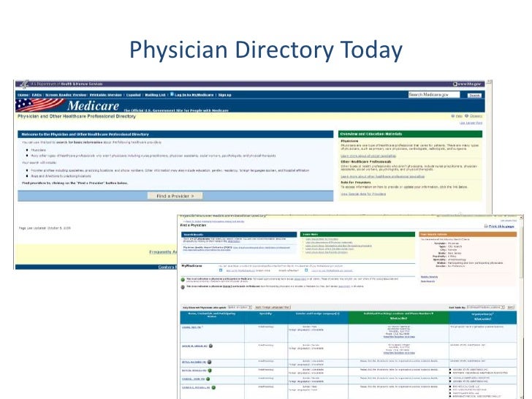Viewport: 532px width, 399px height.
Task: Click Log in to MyMedicare link
Action: (x=194, y=95)
